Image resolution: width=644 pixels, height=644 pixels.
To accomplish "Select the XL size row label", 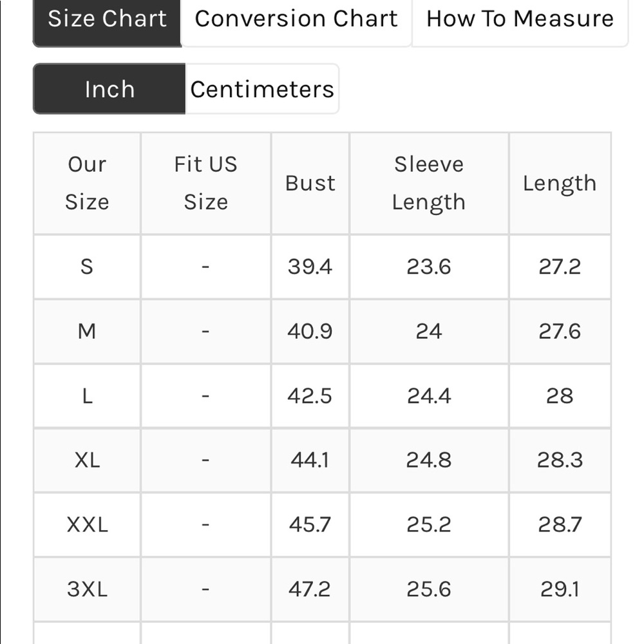I will tap(87, 460).
